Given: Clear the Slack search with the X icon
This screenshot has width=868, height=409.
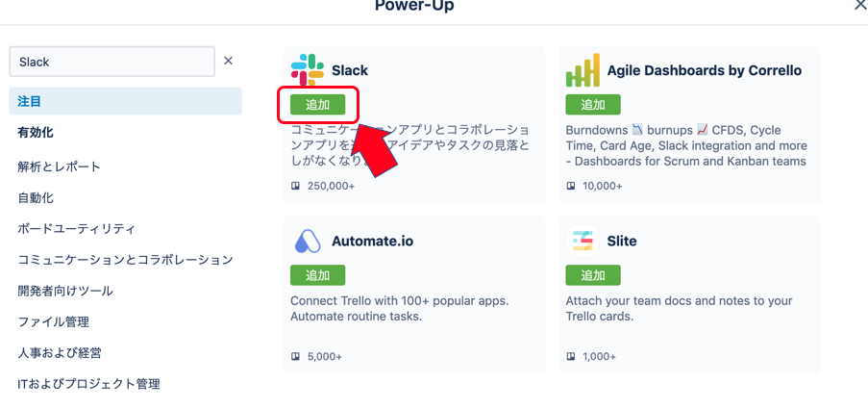Looking at the screenshot, I should click(228, 61).
